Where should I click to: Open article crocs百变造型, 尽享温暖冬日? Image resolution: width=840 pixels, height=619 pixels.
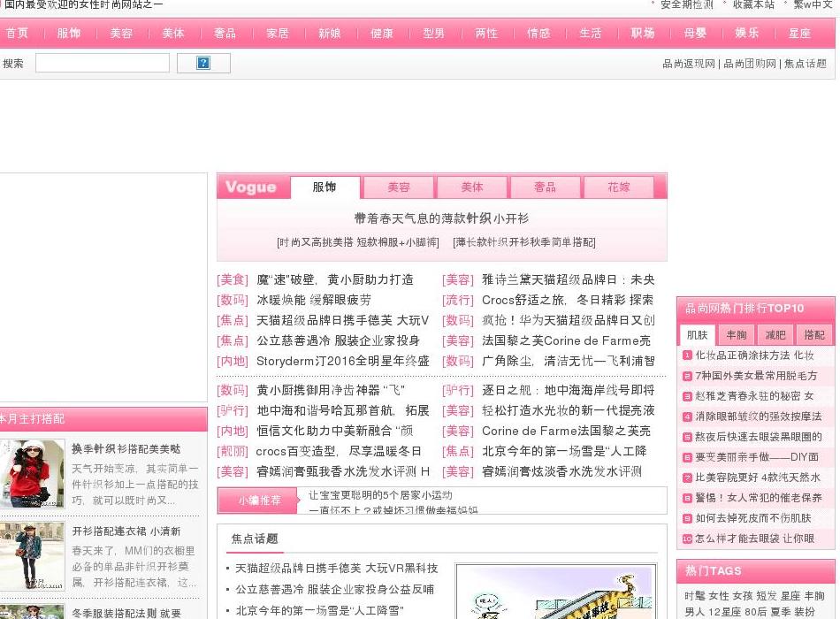(339, 451)
